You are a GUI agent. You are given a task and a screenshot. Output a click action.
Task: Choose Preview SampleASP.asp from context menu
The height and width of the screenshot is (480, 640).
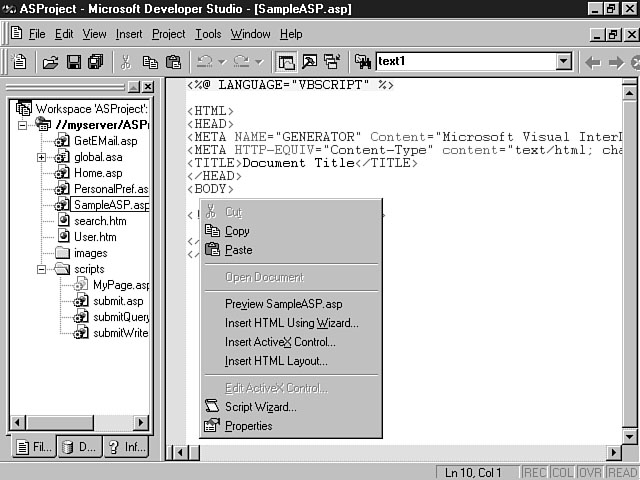283,304
